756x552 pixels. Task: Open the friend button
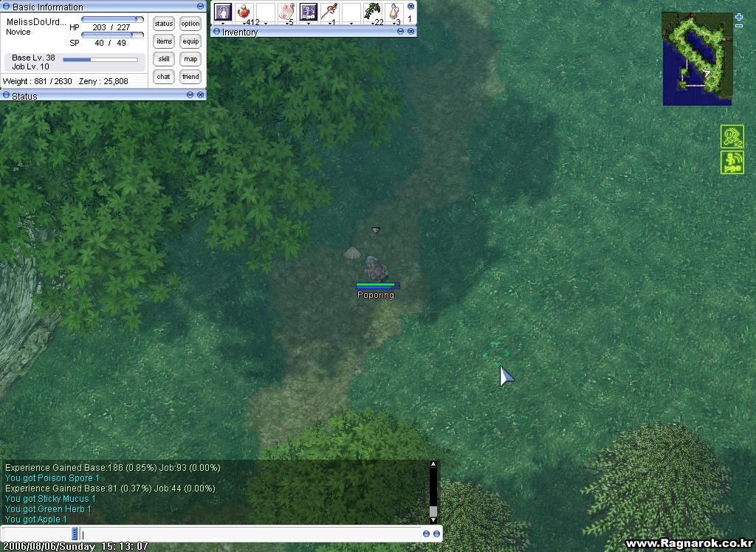(190, 77)
